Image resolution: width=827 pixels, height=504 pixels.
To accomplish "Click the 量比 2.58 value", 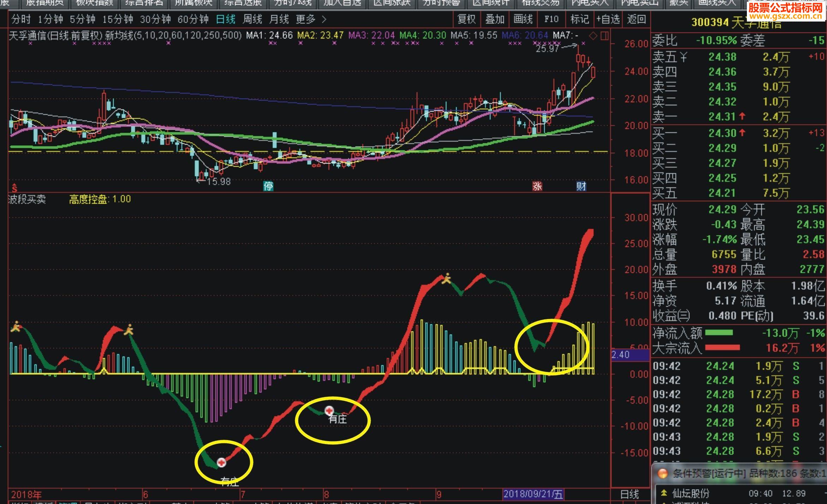I will [814, 254].
